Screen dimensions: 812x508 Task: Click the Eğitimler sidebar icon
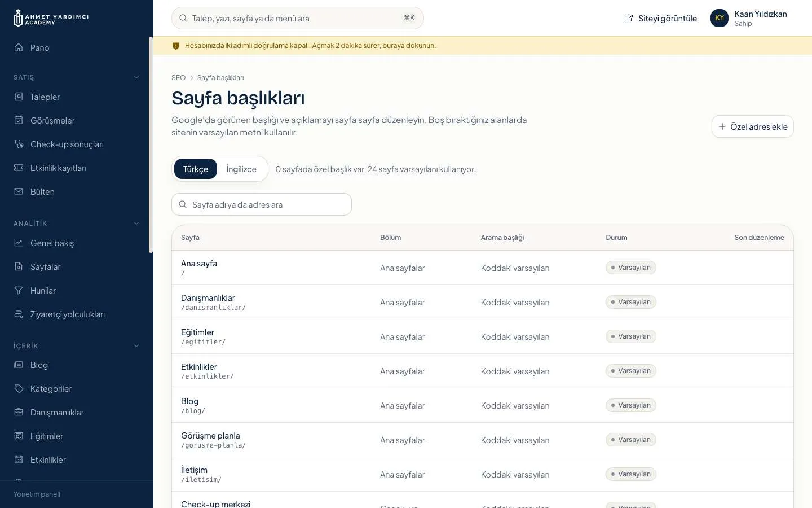pyautogui.click(x=19, y=436)
